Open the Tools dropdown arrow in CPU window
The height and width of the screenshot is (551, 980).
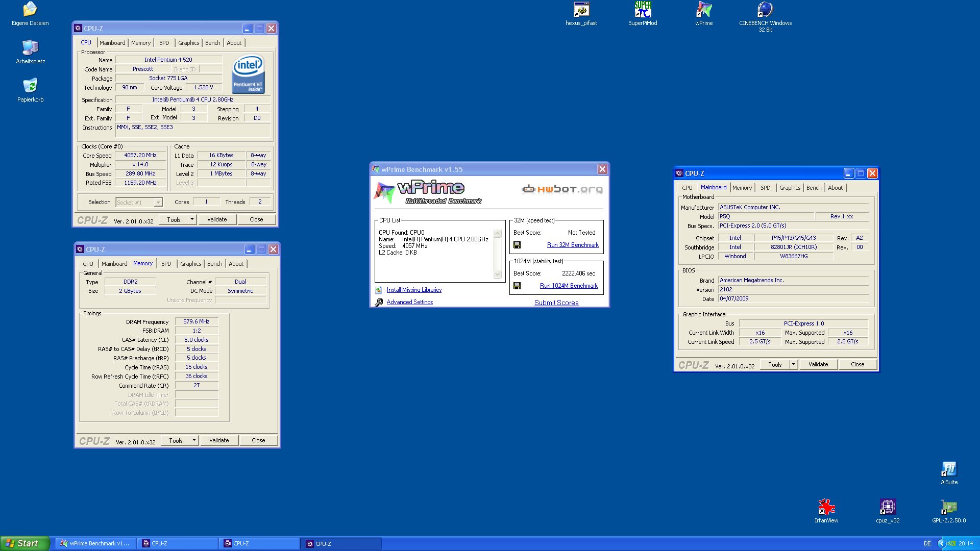coord(192,219)
